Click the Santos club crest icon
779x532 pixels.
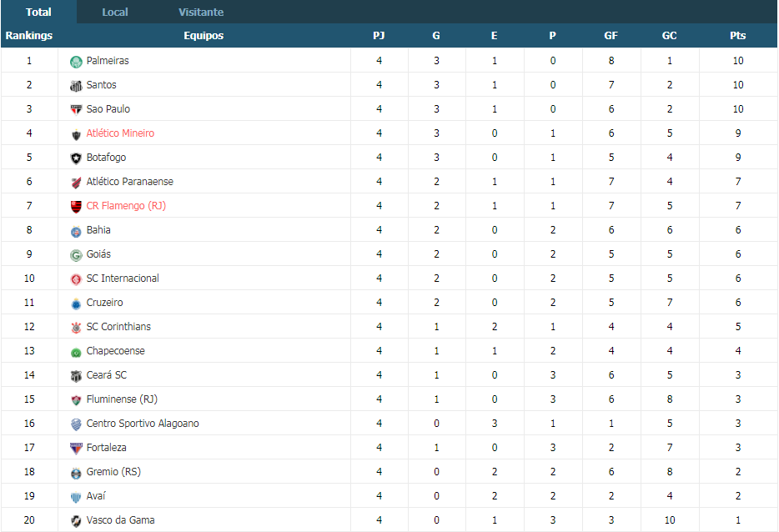click(x=76, y=86)
